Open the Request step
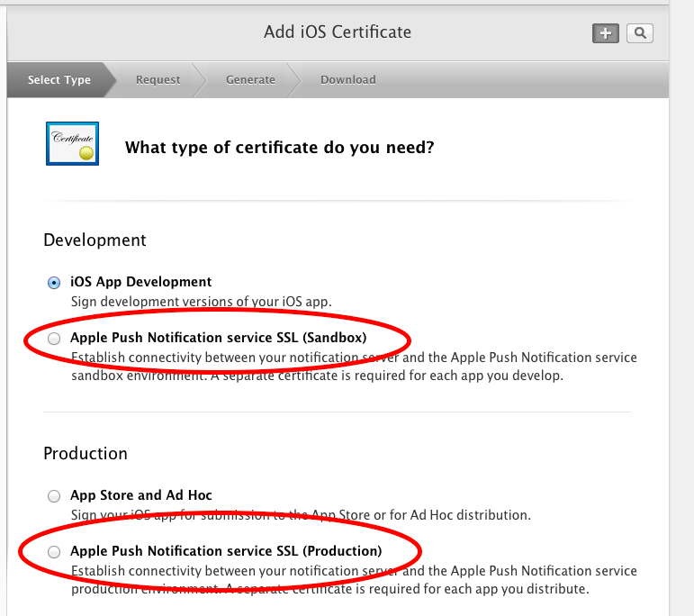Image resolution: width=694 pixels, height=616 pixels. (158, 80)
